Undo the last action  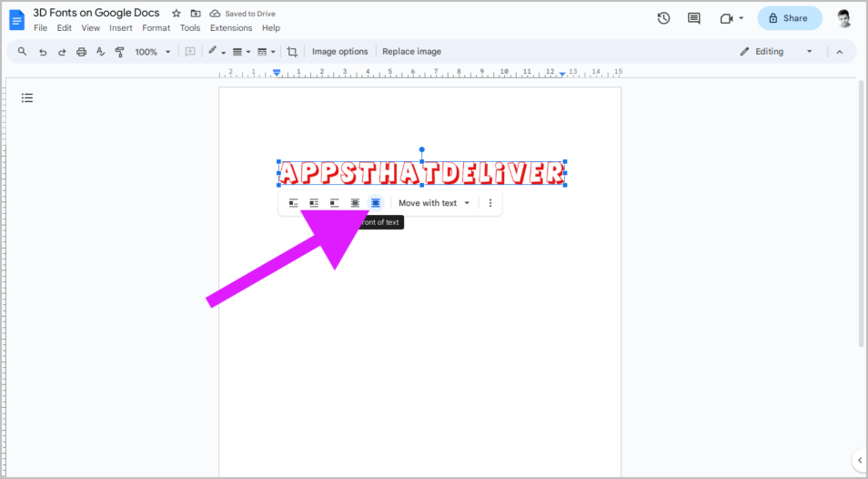43,52
